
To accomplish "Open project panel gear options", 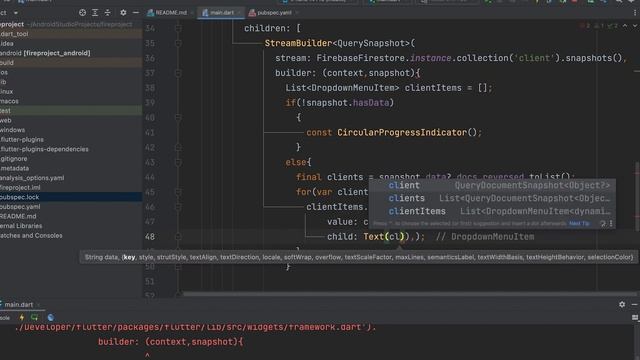I will pos(123,13).
